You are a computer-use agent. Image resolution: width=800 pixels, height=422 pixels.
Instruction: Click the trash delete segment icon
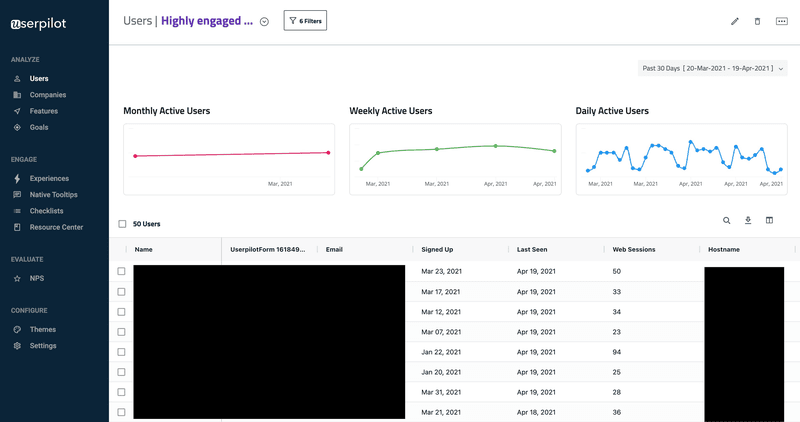[x=757, y=21]
